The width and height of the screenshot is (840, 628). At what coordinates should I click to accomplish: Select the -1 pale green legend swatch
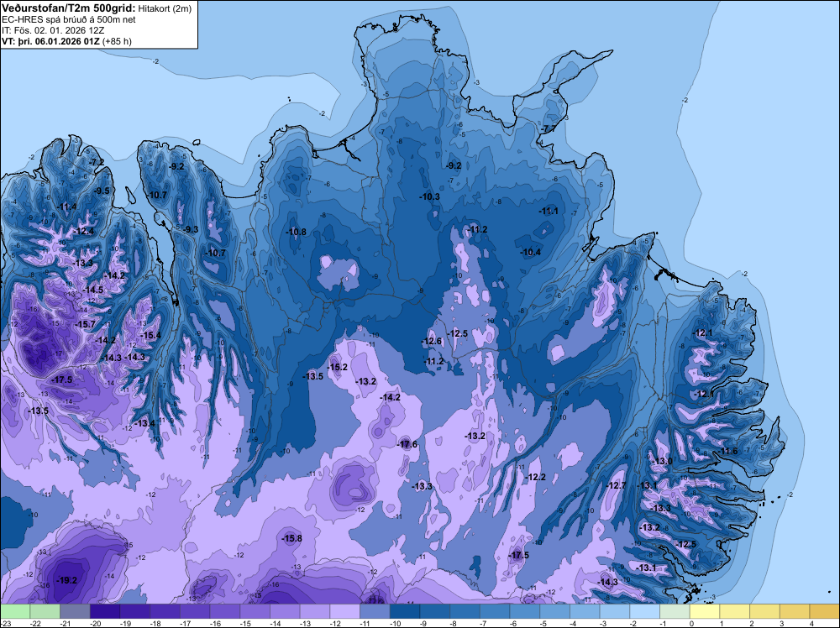pos(675,611)
